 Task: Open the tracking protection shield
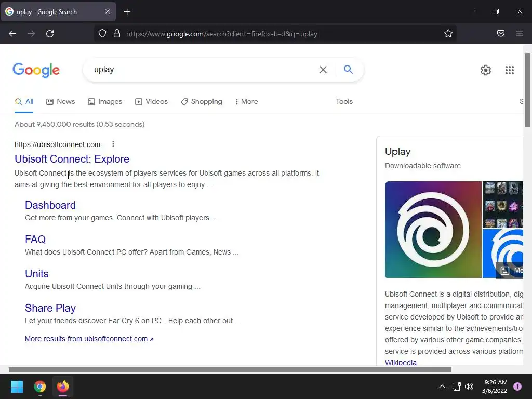coord(102,34)
